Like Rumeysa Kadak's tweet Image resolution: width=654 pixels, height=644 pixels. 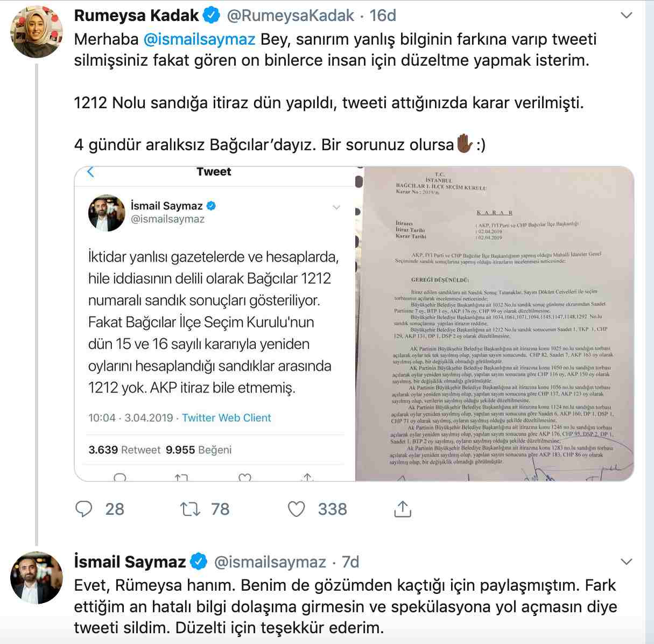pos(297,509)
